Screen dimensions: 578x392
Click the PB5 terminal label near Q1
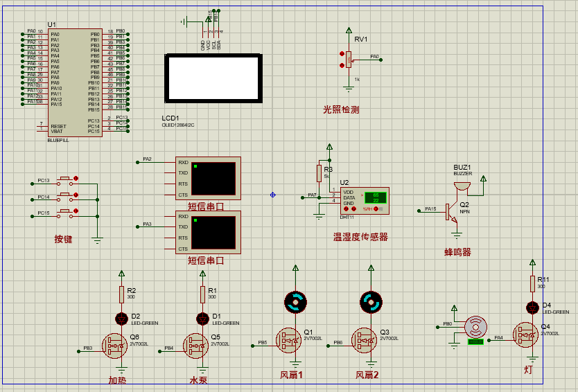click(x=263, y=343)
